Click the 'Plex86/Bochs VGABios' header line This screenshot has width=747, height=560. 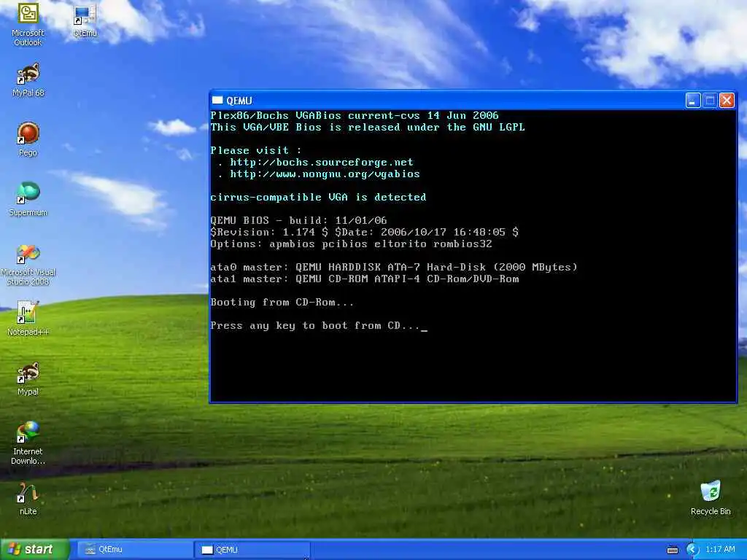click(355, 116)
